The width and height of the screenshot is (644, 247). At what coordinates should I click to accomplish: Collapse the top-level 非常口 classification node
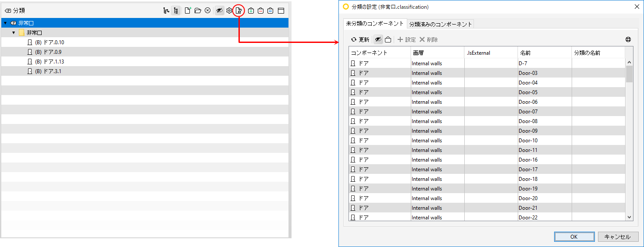(x=5, y=23)
